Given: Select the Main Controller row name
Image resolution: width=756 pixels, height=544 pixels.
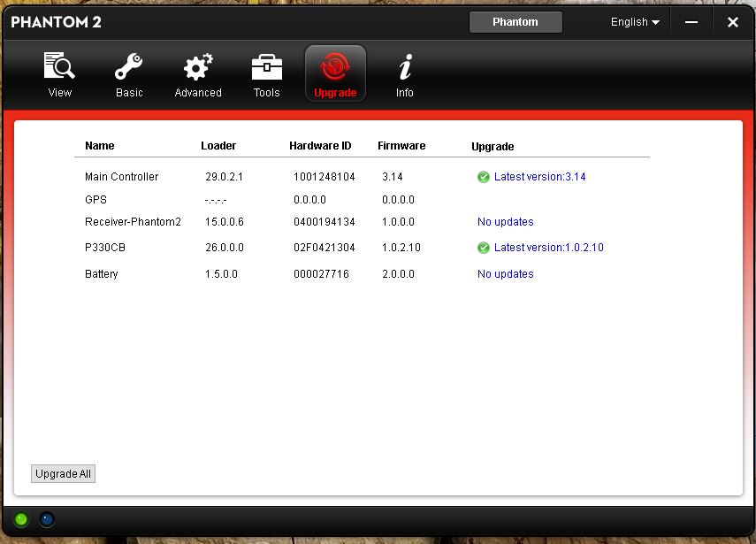Looking at the screenshot, I should pyautogui.click(x=121, y=177).
